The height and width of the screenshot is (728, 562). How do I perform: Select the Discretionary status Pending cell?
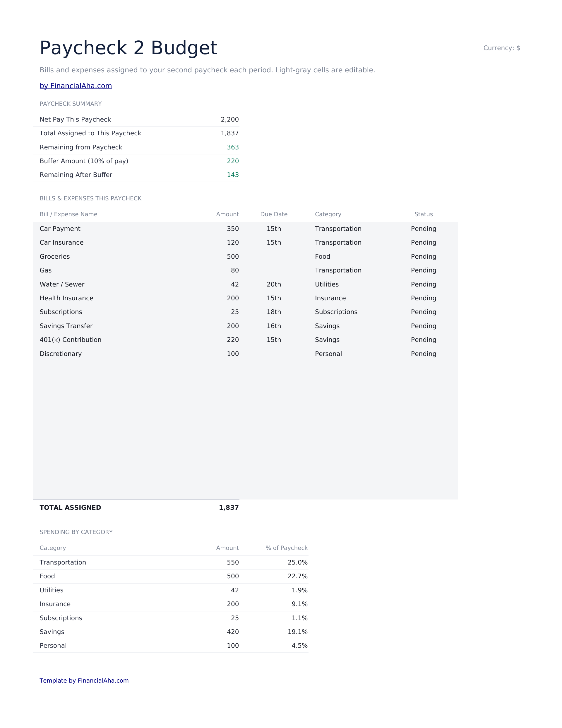pos(424,354)
